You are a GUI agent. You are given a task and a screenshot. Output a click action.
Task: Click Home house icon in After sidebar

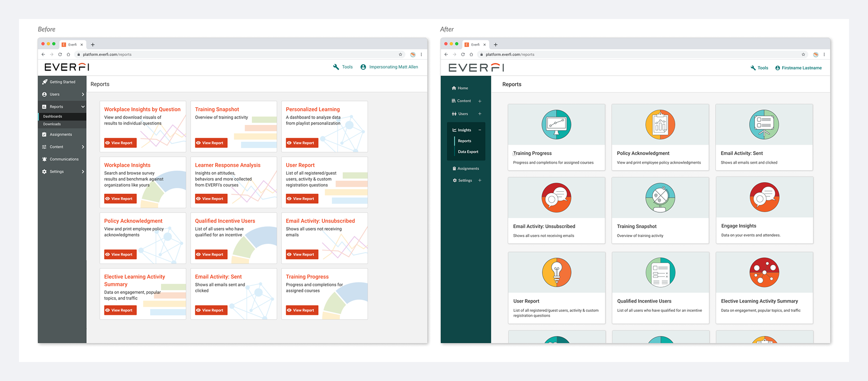(x=454, y=88)
